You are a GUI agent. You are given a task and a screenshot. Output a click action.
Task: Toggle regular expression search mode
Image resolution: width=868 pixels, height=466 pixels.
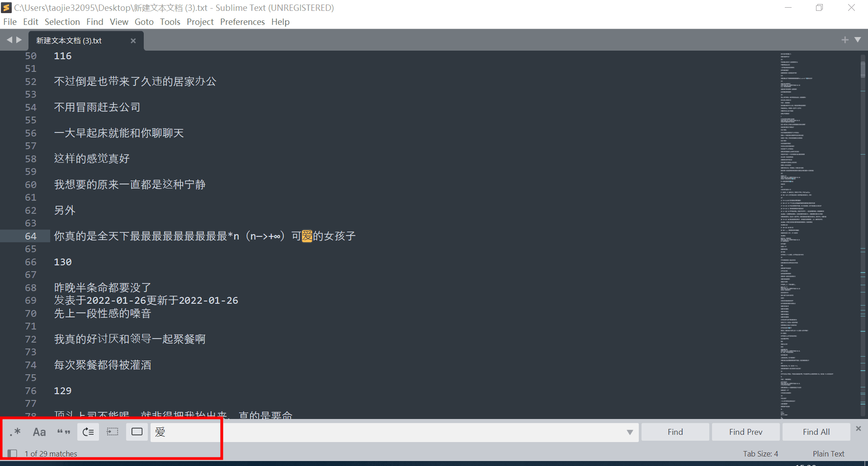[x=15, y=432]
